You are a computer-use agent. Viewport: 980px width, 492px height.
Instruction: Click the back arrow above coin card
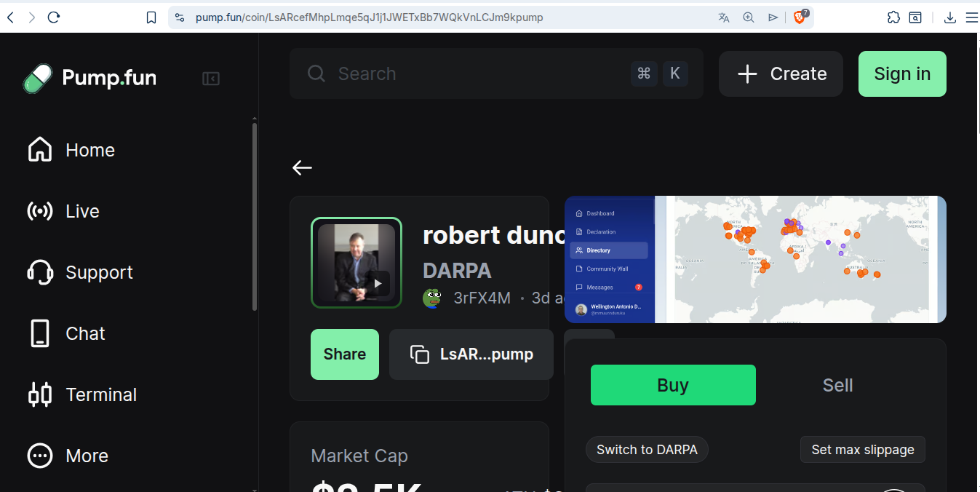[302, 168]
